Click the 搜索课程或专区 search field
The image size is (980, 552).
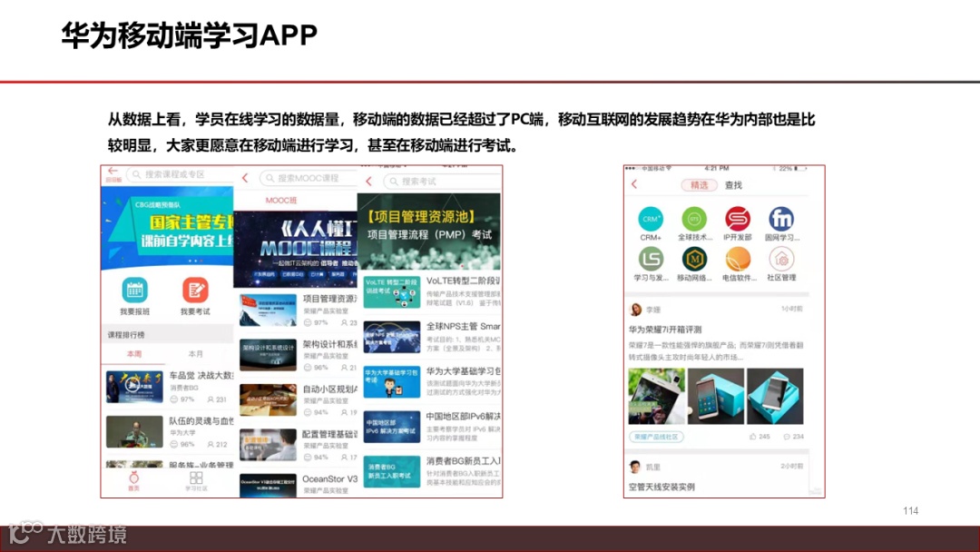180,174
